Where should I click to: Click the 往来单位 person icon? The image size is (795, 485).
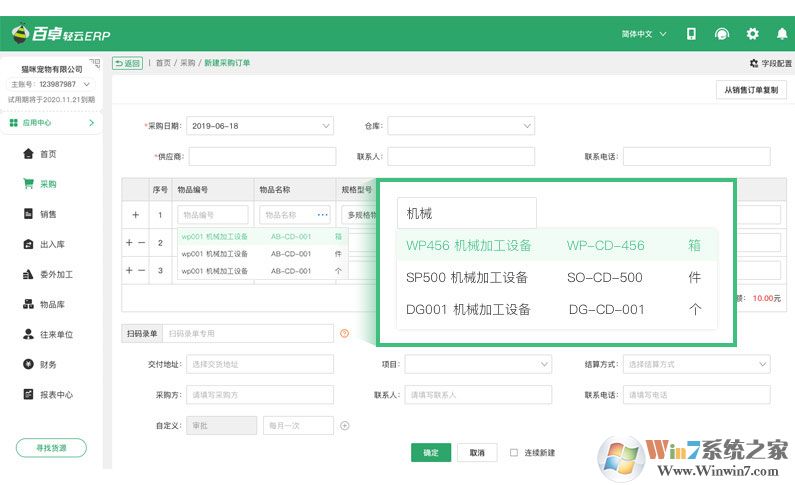click(x=28, y=334)
